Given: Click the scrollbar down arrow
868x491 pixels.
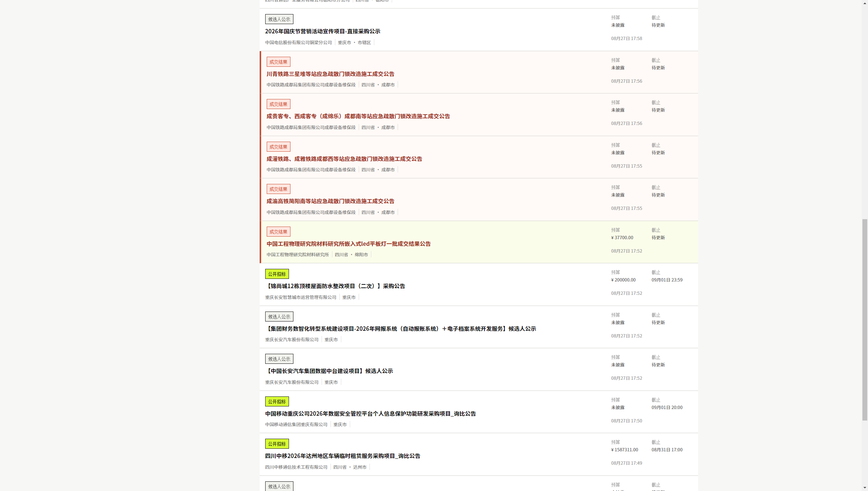Looking at the screenshot, I should (865, 488).
